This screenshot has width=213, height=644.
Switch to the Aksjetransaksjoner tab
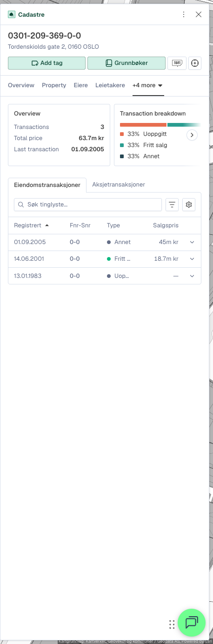click(x=119, y=184)
